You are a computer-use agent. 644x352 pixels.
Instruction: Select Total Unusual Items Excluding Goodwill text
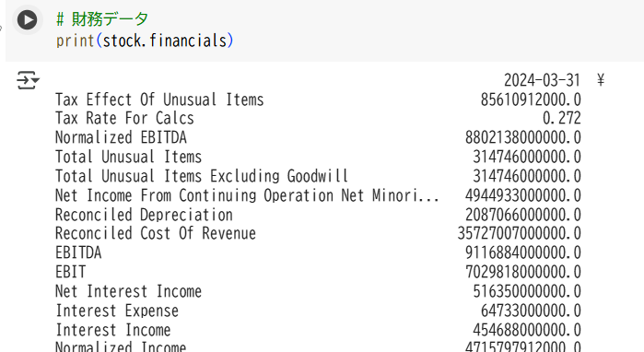click(x=202, y=176)
